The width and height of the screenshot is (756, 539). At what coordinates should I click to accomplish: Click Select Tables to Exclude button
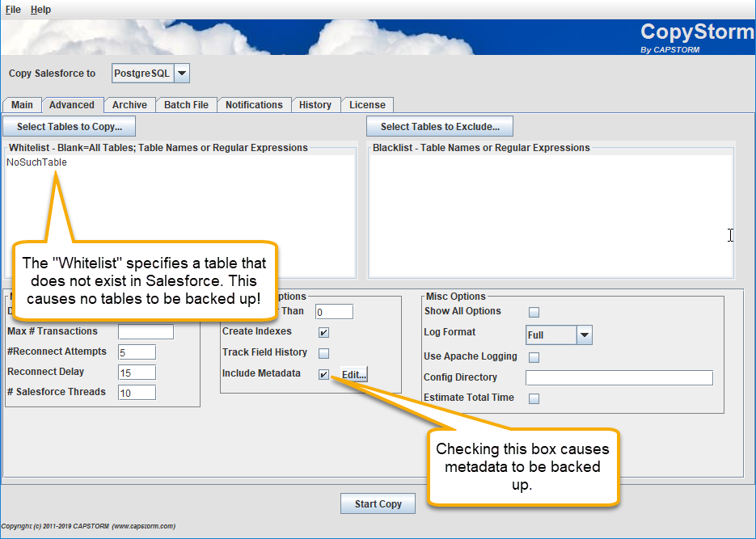coord(440,127)
